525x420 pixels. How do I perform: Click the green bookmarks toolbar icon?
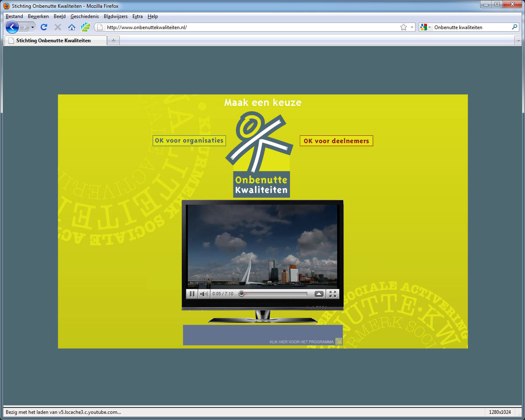85,27
